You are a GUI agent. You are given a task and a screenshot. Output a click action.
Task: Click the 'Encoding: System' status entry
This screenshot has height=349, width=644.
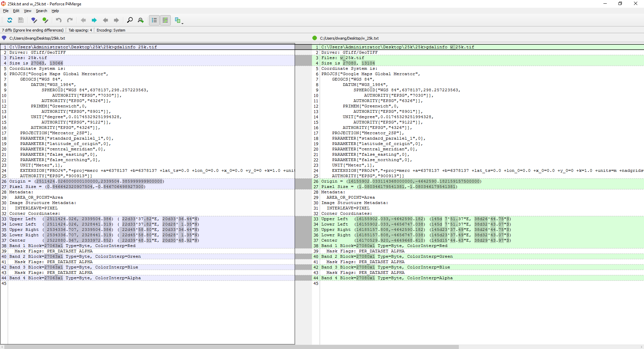click(111, 30)
